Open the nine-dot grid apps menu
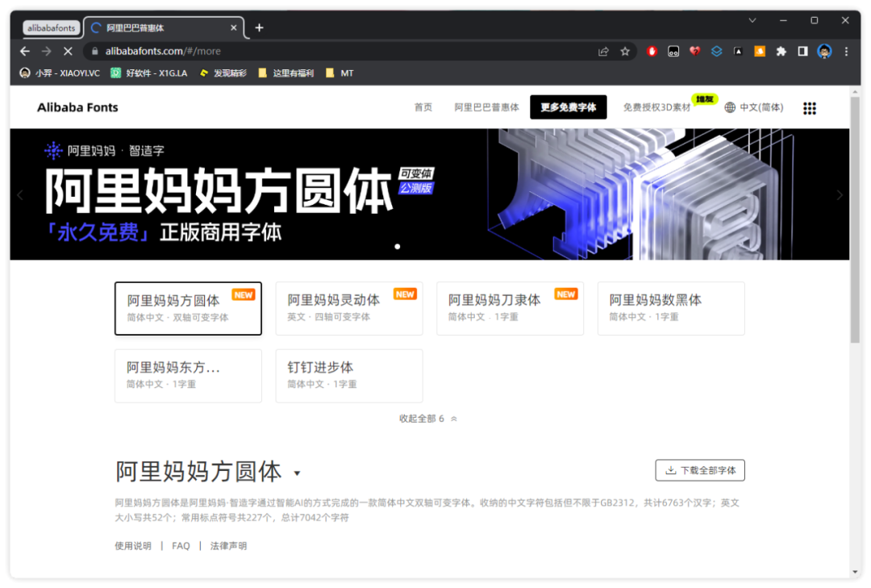Screen dimensions: 871x588 810,108
